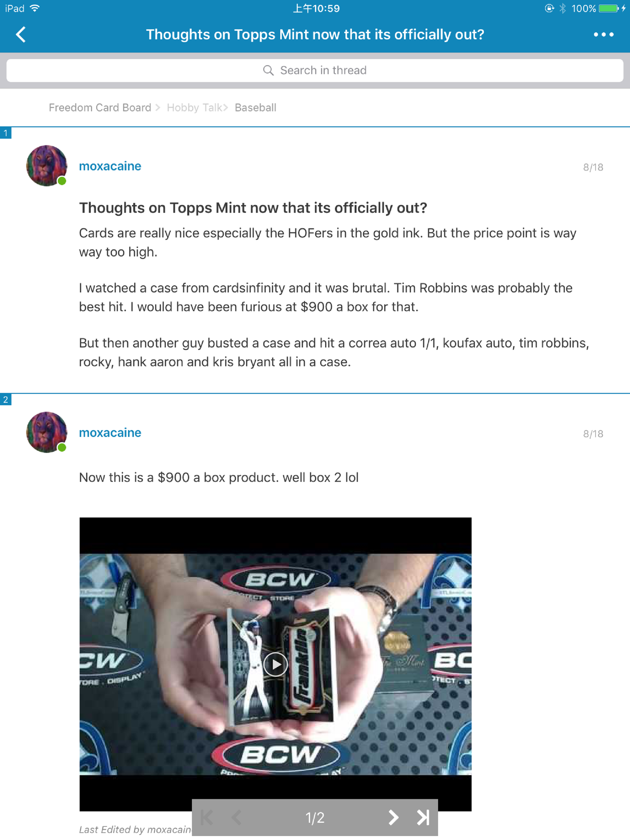The image size is (630, 840).
Task: Tap the post number 1 badge
Action: click(6, 133)
